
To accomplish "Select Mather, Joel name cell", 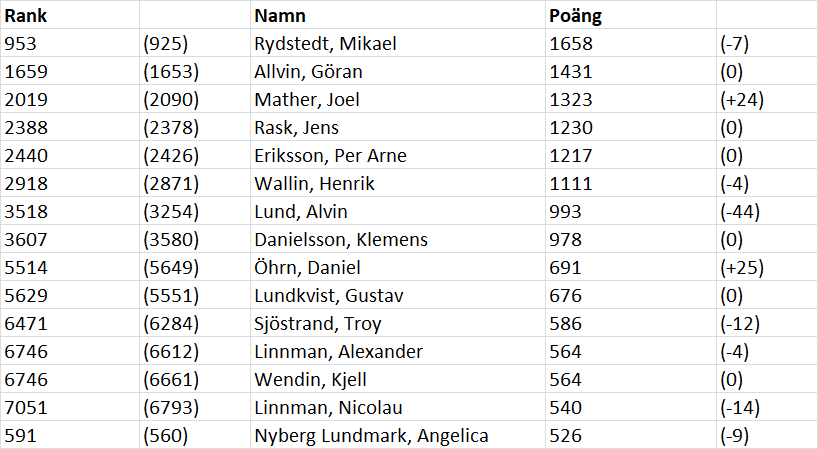I will 307,100.
